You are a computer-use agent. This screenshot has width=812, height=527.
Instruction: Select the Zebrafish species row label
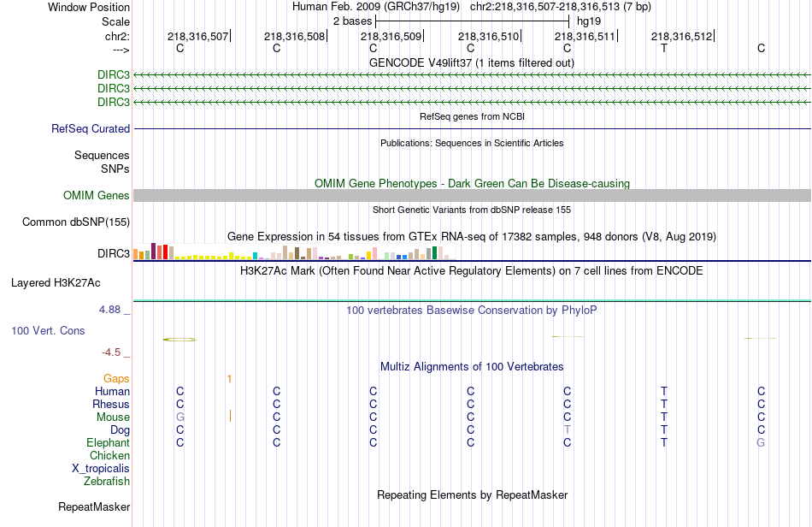[x=107, y=482]
